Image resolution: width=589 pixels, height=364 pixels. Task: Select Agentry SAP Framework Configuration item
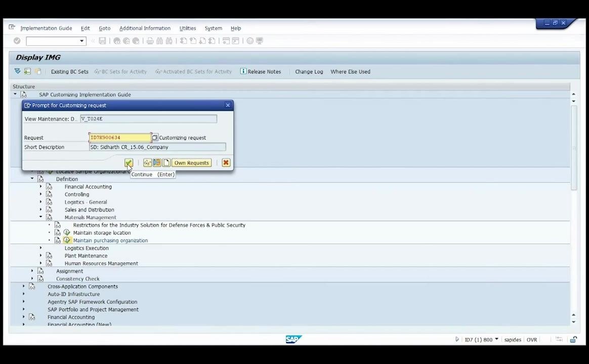(x=92, y=302)
